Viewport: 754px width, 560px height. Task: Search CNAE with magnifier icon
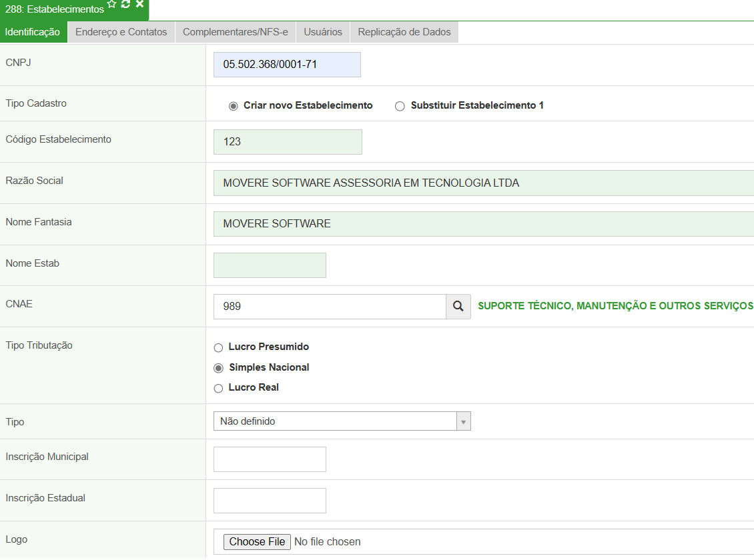(458, 307)
